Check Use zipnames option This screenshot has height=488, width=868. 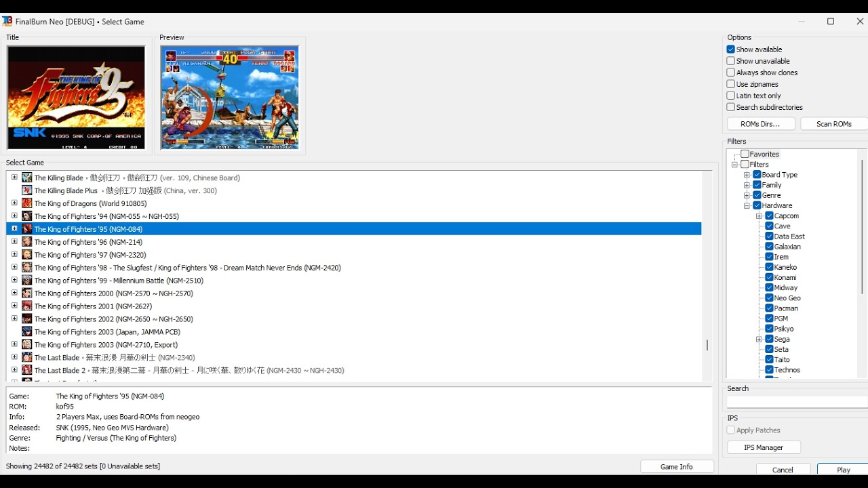click(731, 84)
